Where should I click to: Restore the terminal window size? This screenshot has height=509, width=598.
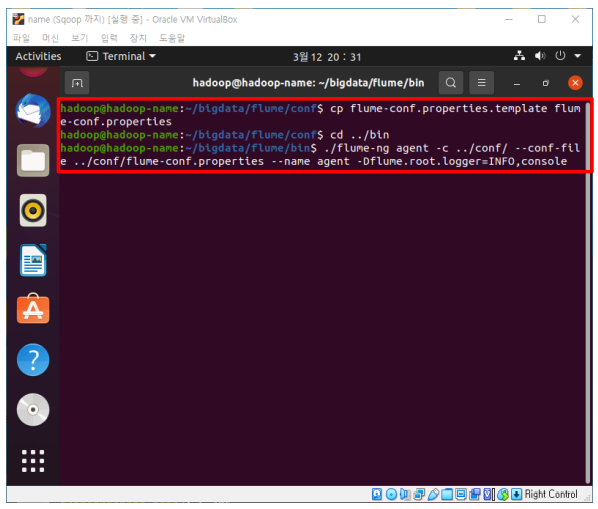pos(546,83)
